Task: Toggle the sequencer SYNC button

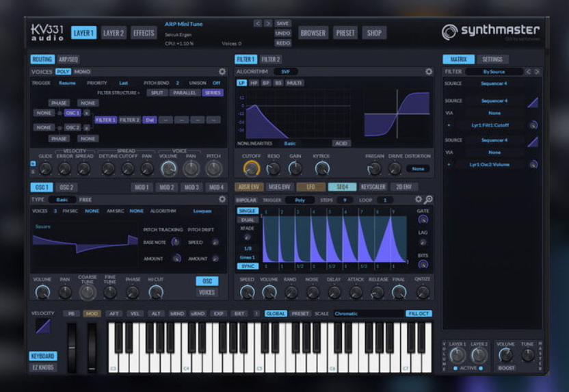Action: [248, 266]
